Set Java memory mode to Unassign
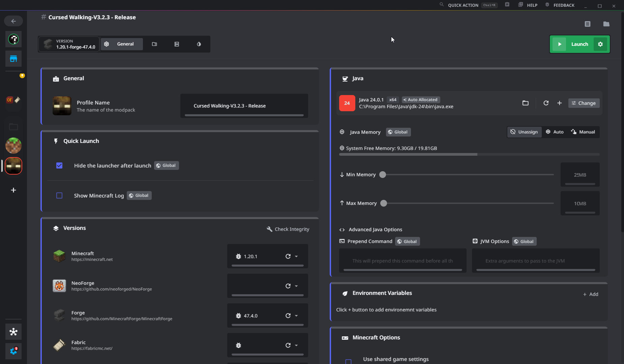Viewport: 624px width, 364px height. (524, 132)
